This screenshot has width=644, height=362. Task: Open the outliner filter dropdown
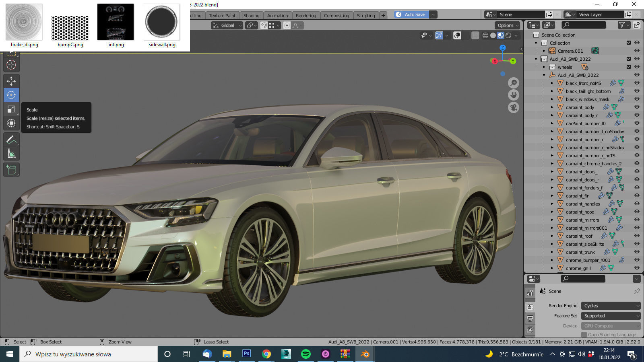tap(623, 25)
